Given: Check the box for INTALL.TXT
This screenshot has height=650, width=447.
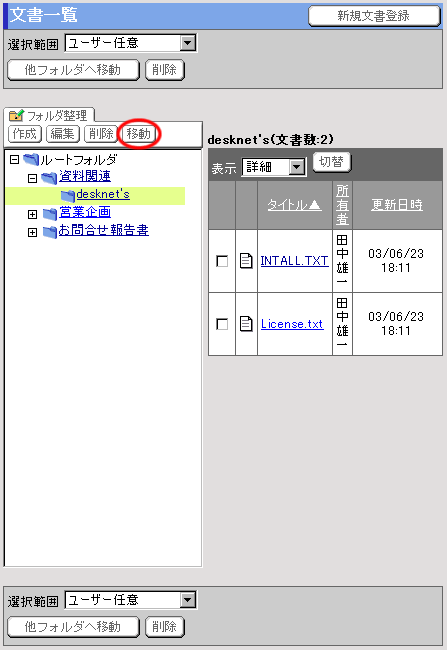Looking at the screenshot, I should point(222,261).
